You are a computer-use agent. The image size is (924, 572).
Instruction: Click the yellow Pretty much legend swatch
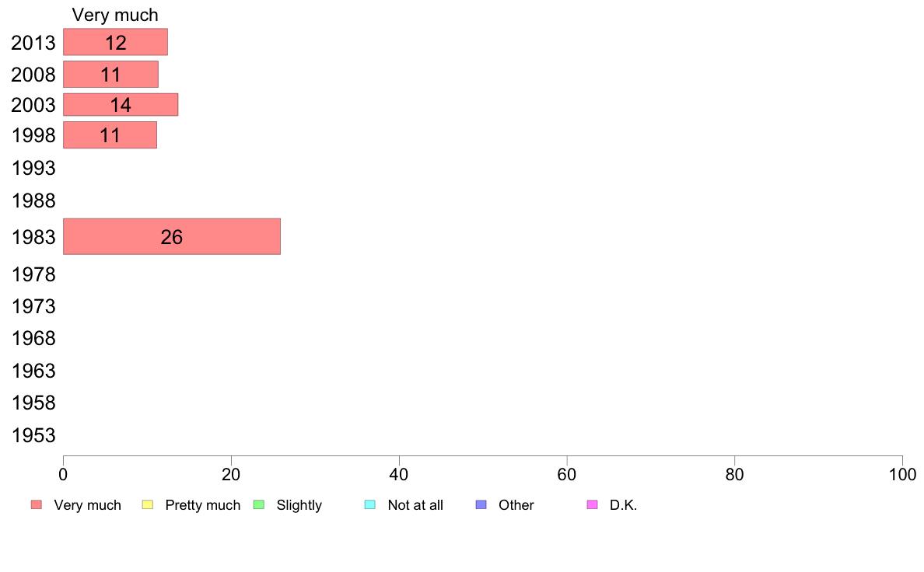147,505
